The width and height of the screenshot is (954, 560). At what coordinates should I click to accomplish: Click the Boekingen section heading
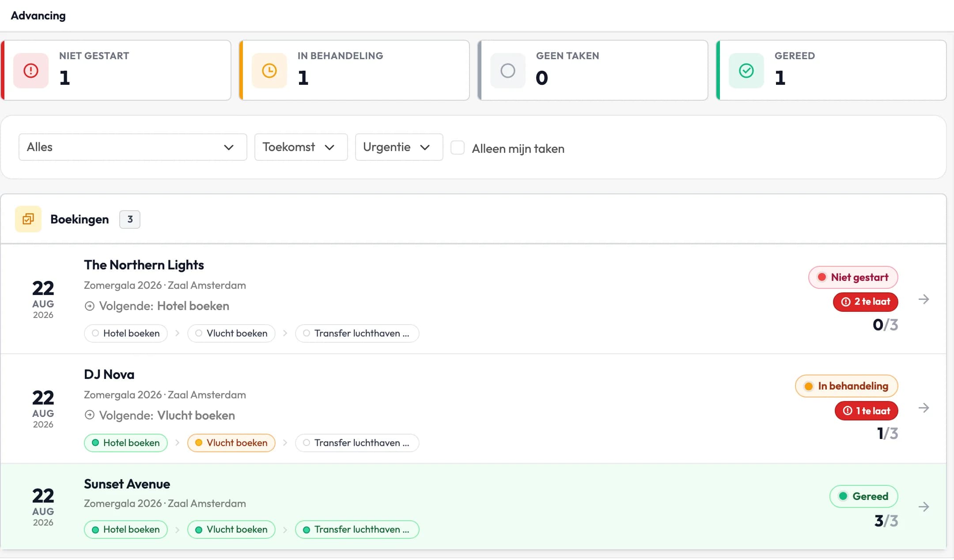79,219
